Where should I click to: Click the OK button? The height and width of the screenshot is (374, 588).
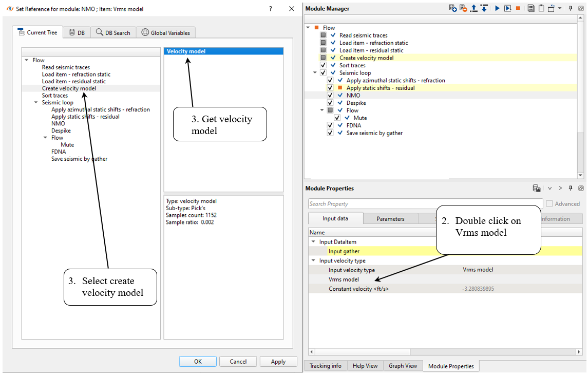pyautogui.click(x=198, y=362)
